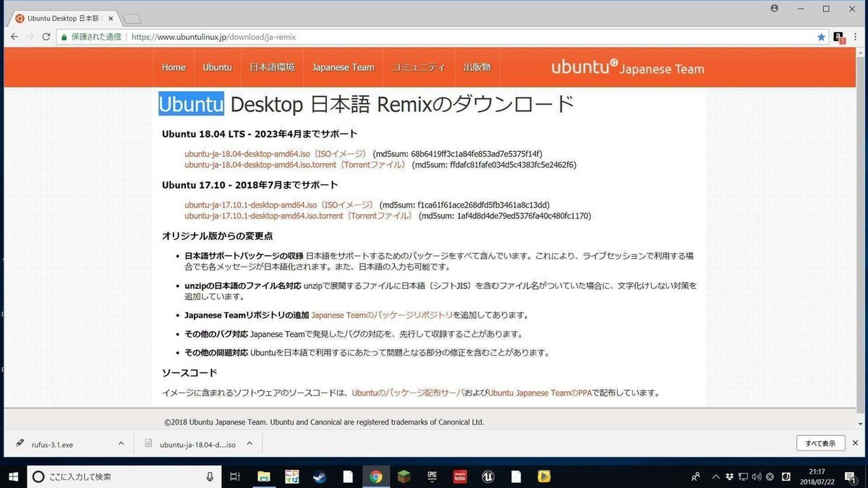The height and width of the screenshot is (488, 868).
Task: Reload the page with refresh icon
Action: pyautogui.click(x=46, y=37)
